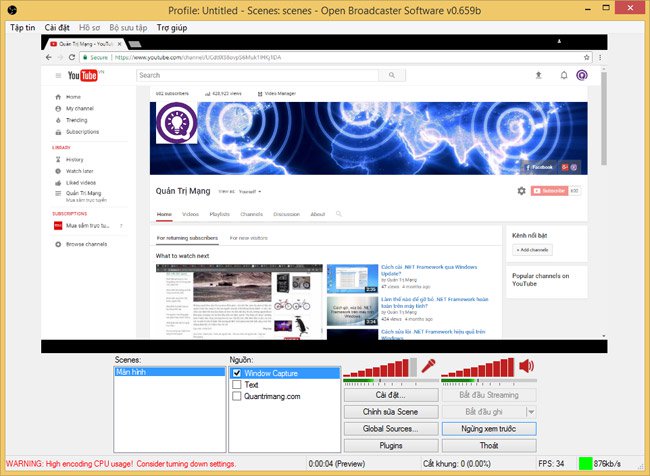Open the Bộ sưu tập menu
This screenshot has height=476, width=650.
(128, 27)
